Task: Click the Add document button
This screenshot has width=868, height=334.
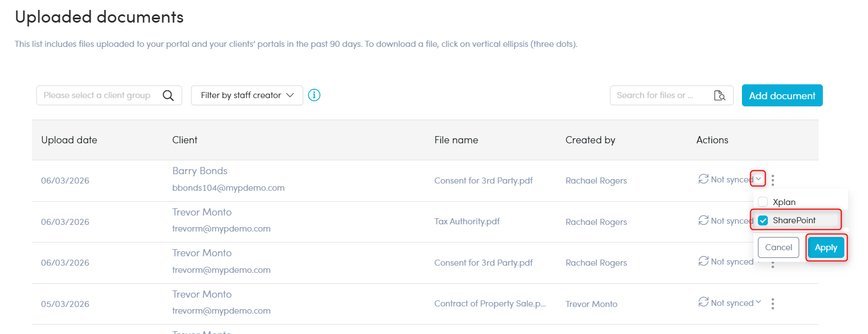Action: pyautogui.click(x=782, y=95)
